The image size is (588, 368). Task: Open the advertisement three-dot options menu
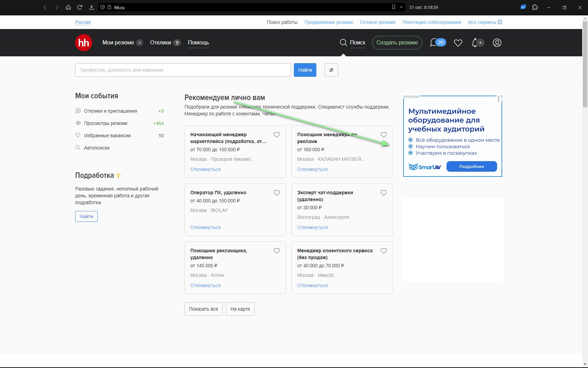(498, 99)
